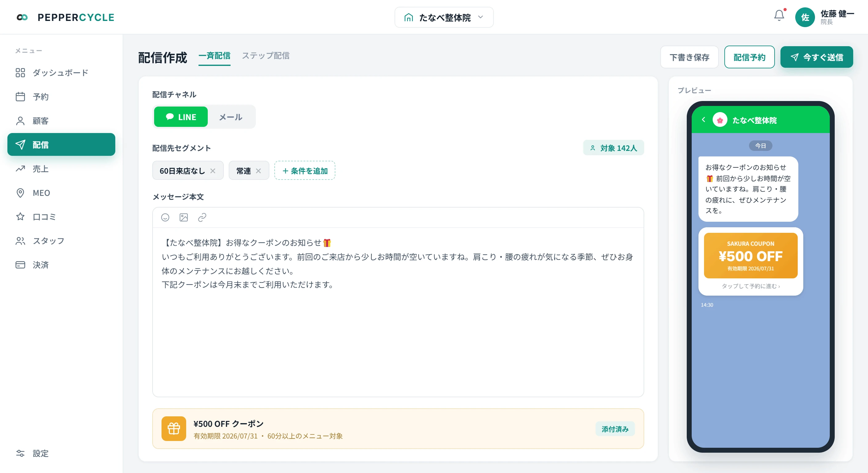Open the たなべ整体院 store dropdown
The height and width of the screenshot is (473, 868).
(x=444, y=17)
